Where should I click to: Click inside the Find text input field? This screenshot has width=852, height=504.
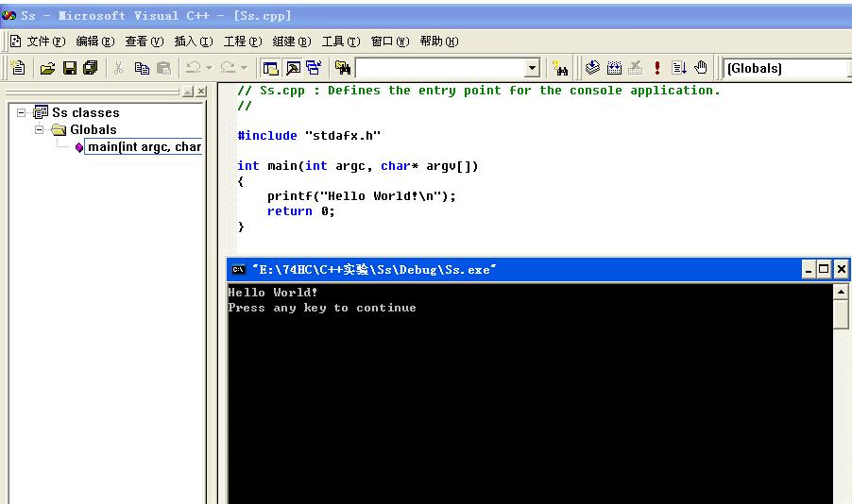tap(441, 69)
